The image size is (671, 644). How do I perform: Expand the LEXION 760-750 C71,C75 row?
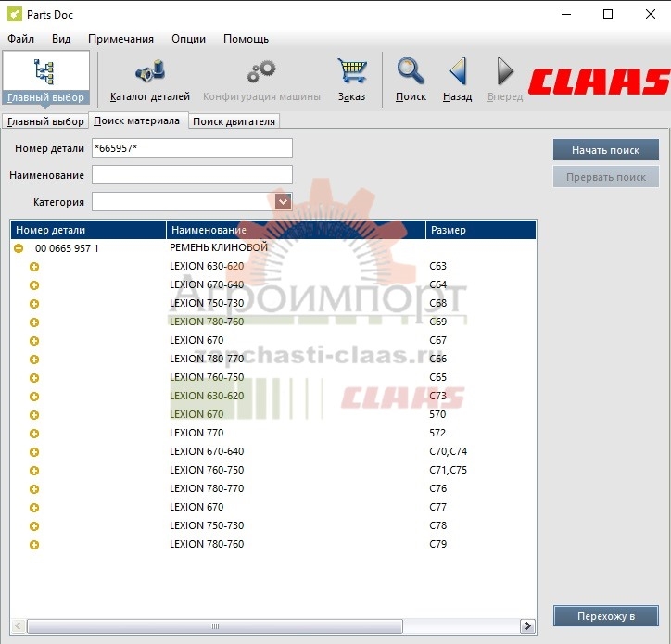pyautogui.click(x=34, y=471)
